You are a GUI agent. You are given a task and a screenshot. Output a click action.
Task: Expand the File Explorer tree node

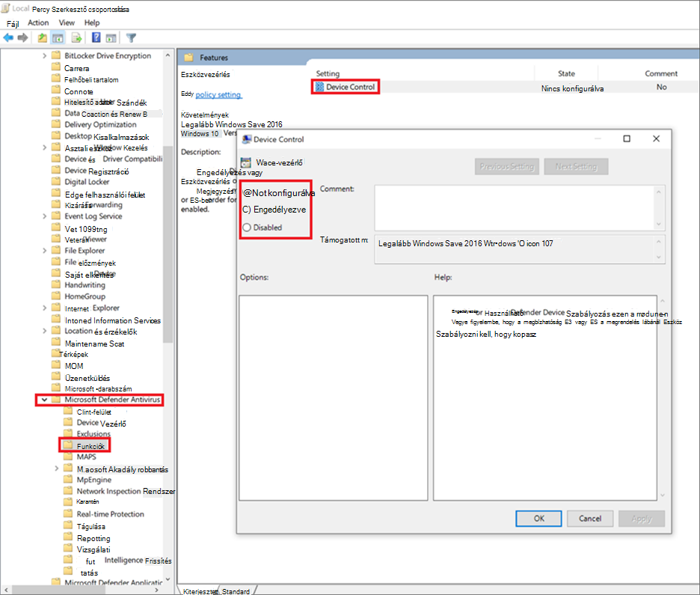(44, 251)
